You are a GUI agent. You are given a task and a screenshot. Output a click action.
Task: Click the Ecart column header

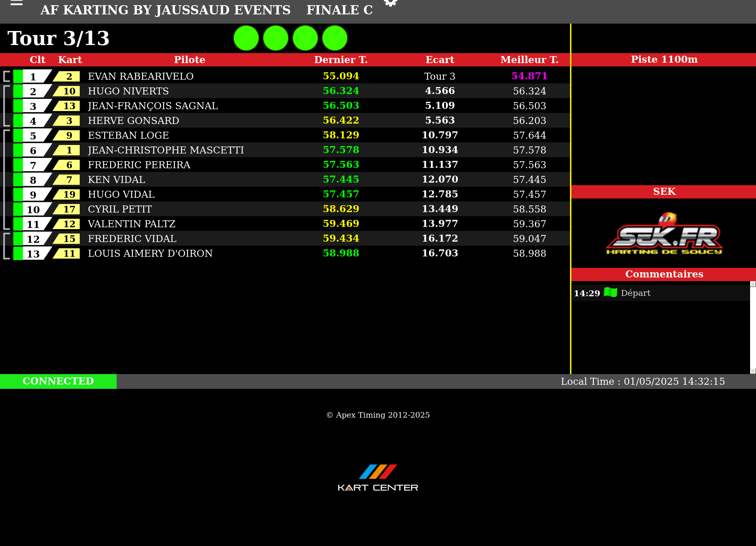tap(440, 60)
